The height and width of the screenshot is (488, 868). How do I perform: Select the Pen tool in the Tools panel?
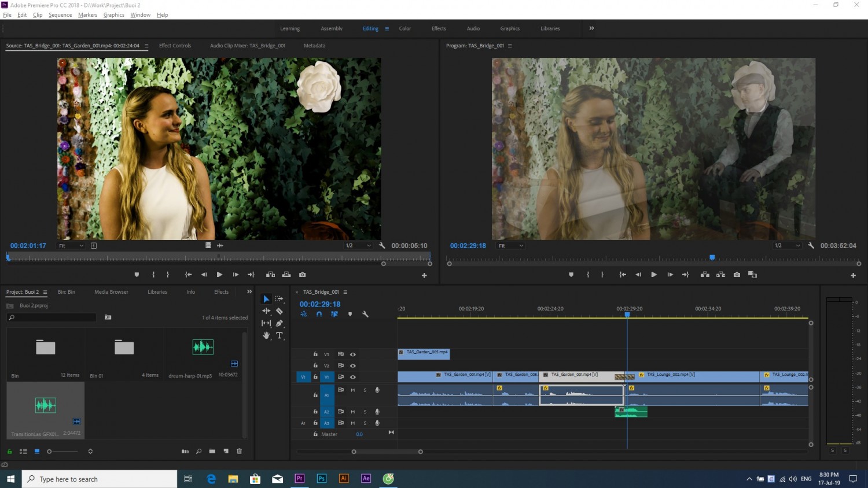(279, 323)
